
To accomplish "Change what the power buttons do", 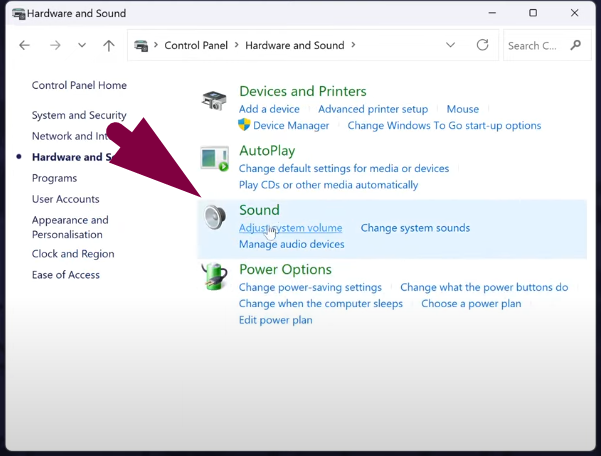I will point(484,287).
